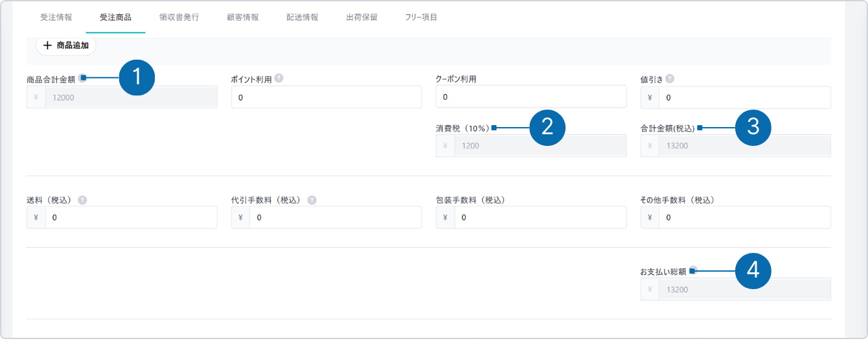The image size is (868, 343).
Task: Click the 値引き amount field
Action: (744, 97)
